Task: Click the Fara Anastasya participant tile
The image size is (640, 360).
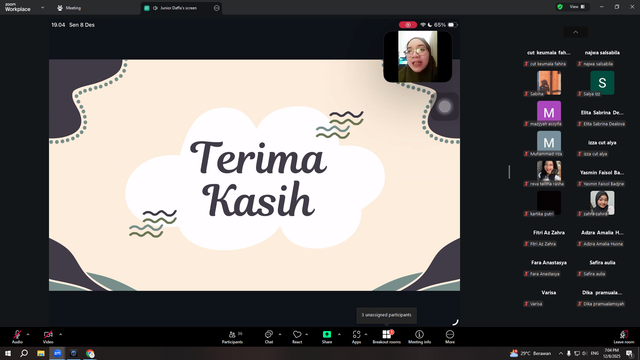Action: (549, 263)
